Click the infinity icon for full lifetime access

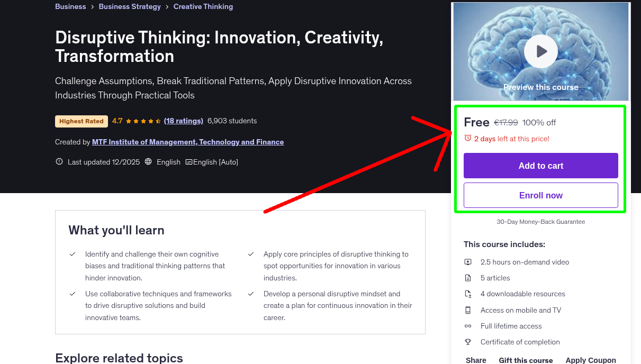[x=468, y=325]
